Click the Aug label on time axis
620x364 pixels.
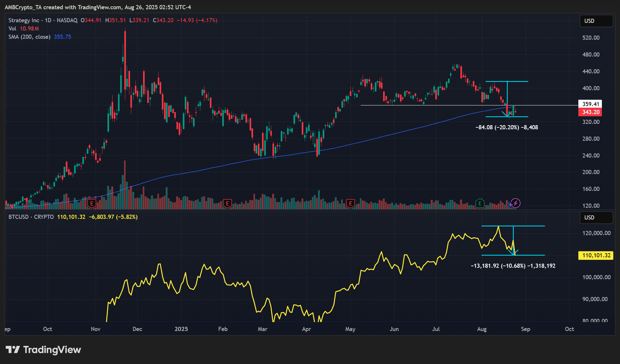pos(482,329)
